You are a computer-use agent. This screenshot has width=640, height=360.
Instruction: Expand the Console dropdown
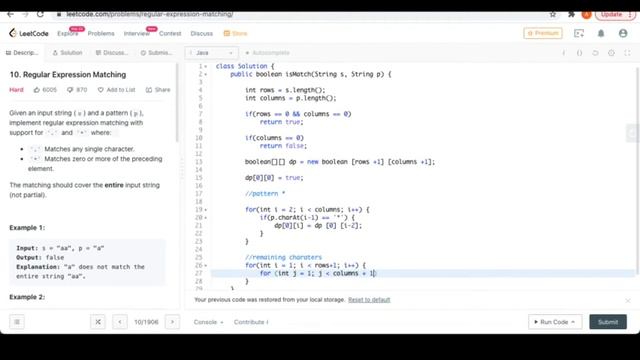[x=209, y=322]
